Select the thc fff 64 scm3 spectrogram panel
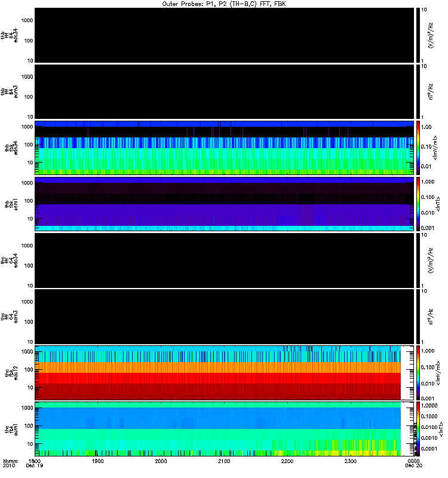This screenshot has height=478, width=448. pyautogui.click(x=225, y=317)
